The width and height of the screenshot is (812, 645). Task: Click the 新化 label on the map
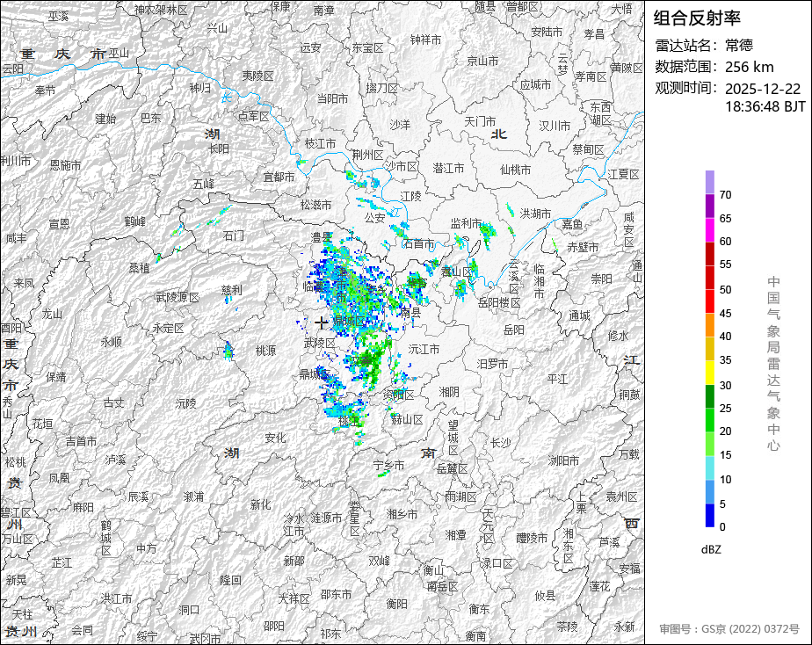point(260,504)
